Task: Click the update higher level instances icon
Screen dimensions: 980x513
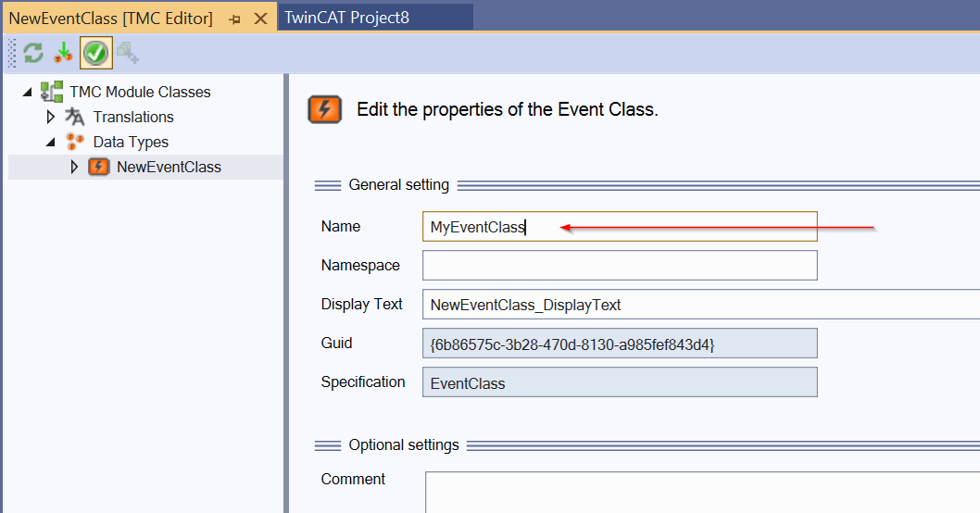Action: (63, 53)
